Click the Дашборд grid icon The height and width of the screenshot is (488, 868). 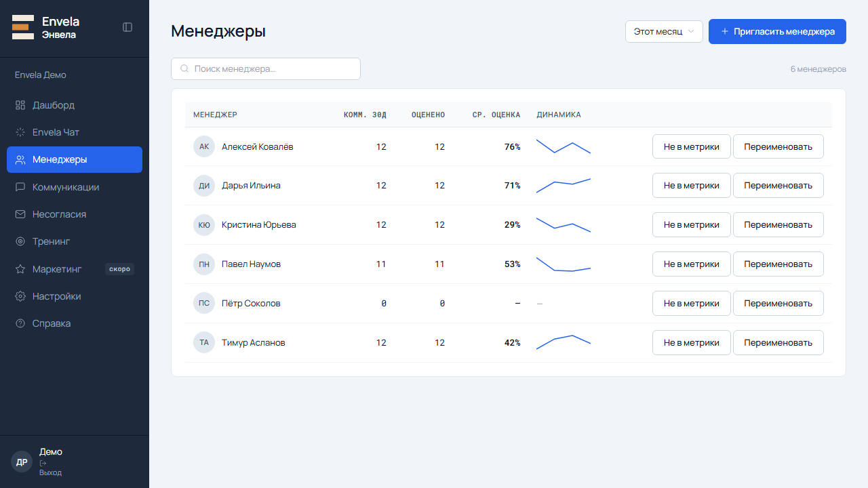(x=20, y=105)
